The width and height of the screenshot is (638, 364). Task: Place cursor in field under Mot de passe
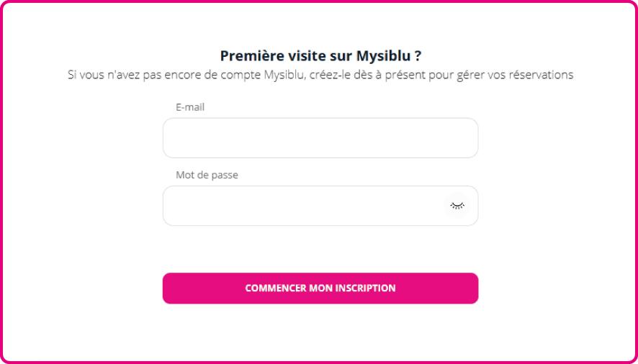[302, 206]
